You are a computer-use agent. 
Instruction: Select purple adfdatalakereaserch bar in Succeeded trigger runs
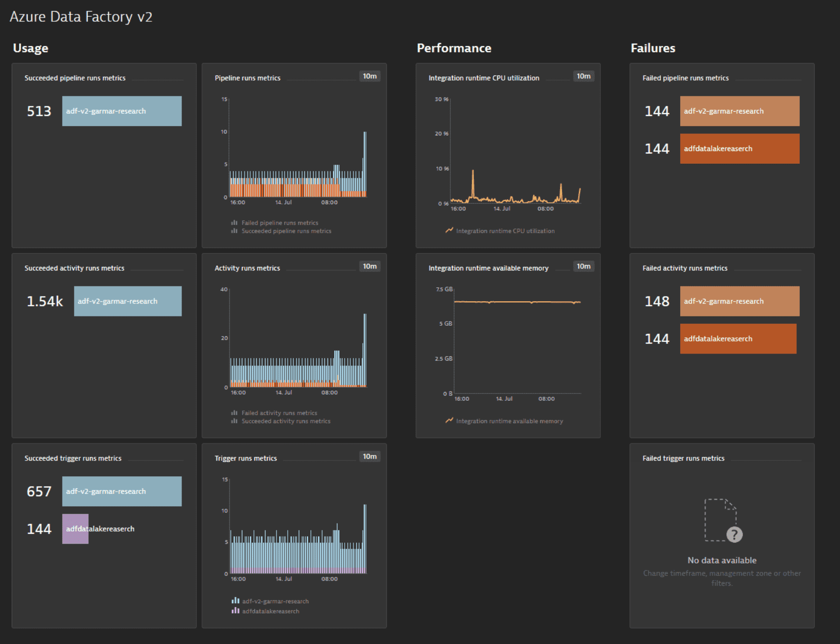pos(76,529)
